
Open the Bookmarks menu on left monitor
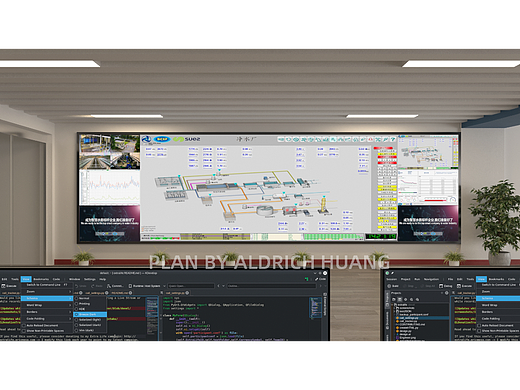click(41, 279)
